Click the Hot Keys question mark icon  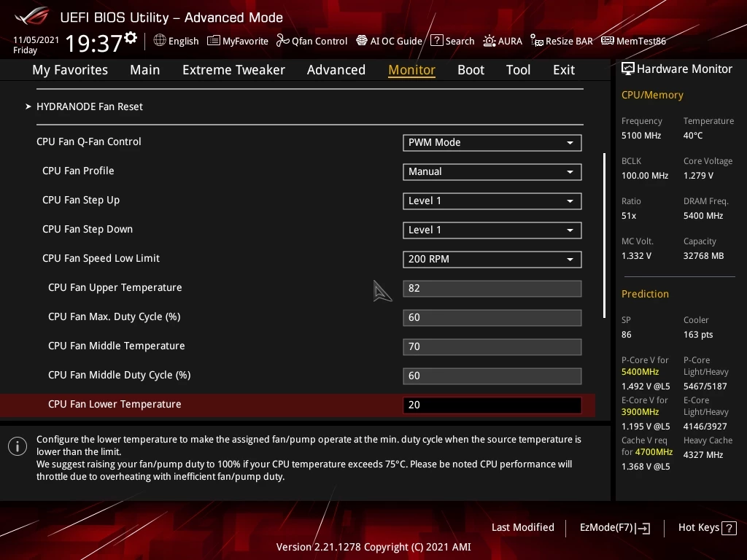click(x=729, y=528)
